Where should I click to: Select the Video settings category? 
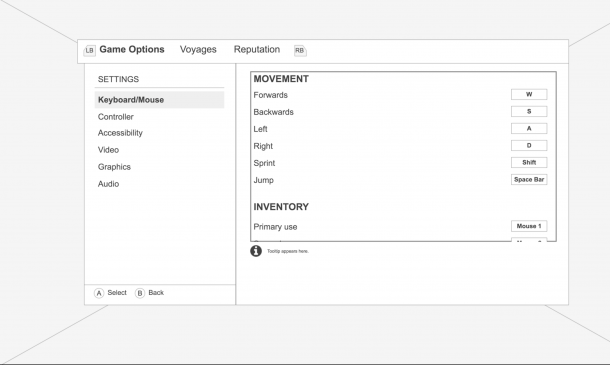tap(108, 150)
